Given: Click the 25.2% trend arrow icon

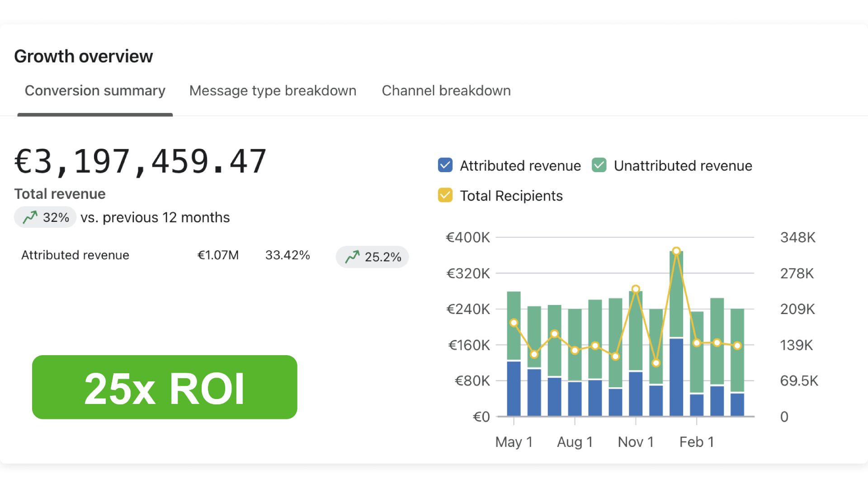Looking at the screenshot, I should pyautogui.click(x=353, y=257).
